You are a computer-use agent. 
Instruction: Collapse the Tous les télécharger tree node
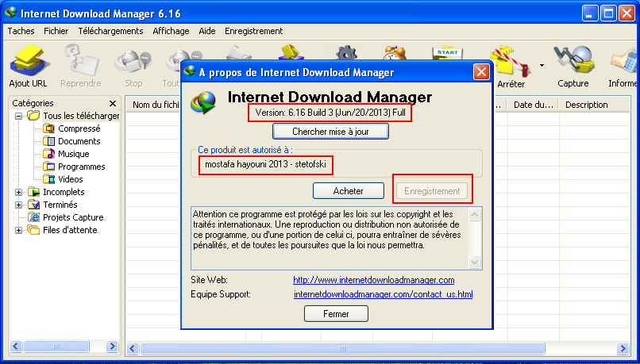pyautogui.click(x=19, y=116)
